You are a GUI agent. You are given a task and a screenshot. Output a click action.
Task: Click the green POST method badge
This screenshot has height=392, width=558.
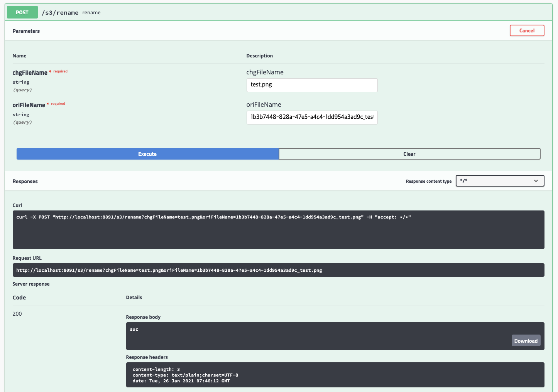click(x=22, y=12)
